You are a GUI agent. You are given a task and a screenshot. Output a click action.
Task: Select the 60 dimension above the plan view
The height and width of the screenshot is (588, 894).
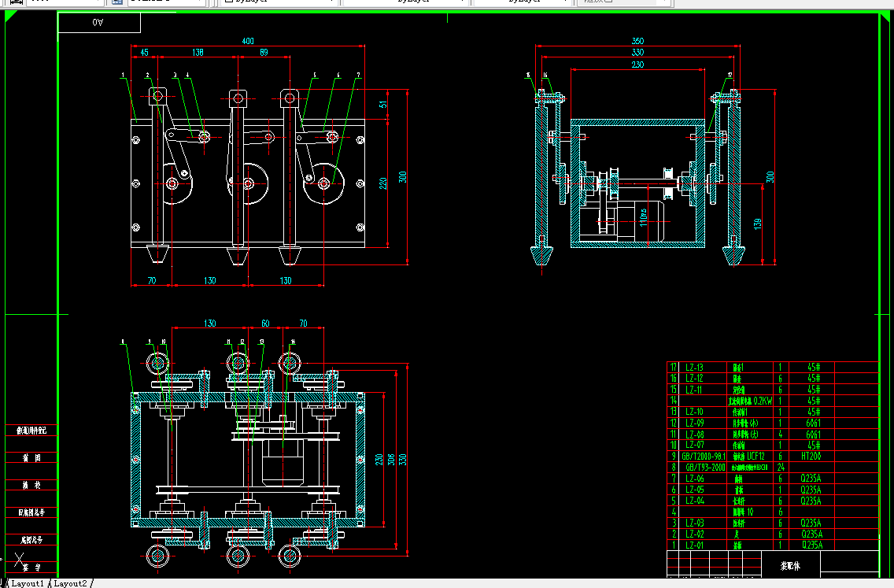click(x=265, y=324)
